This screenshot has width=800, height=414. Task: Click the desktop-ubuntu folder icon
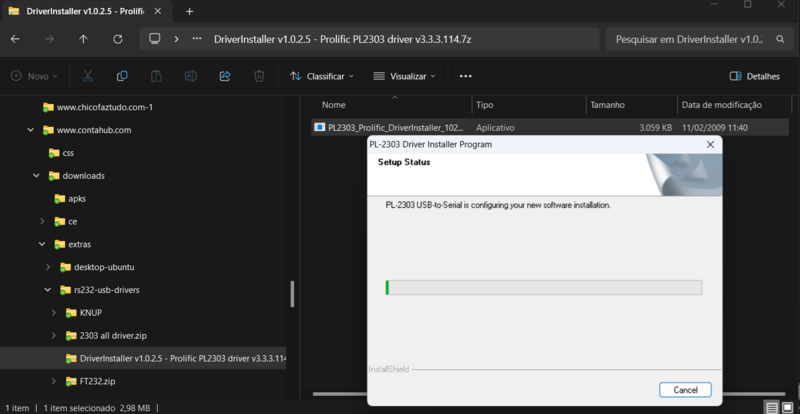click(x=65, y=267)
